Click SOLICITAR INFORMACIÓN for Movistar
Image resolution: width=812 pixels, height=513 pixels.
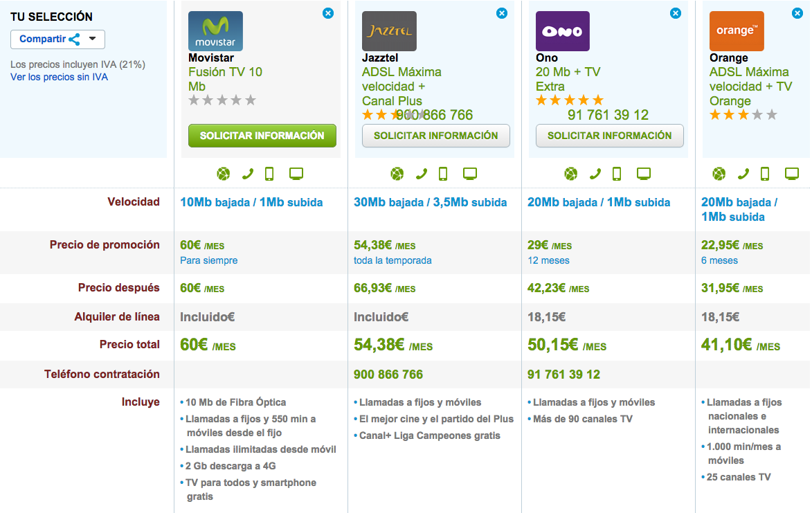point(262,136)
